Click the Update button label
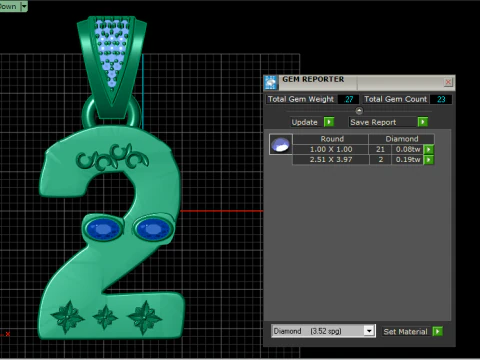Viewport: 480px width, 360px height. click(304, 122)
